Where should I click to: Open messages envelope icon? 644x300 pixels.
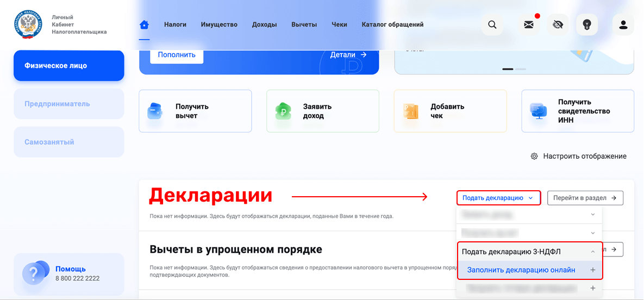pos(529,24)
